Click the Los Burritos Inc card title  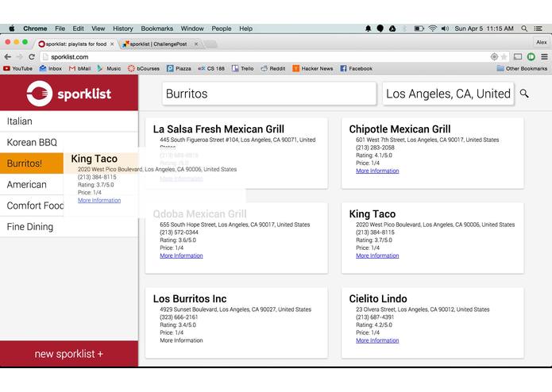(190, 298)
